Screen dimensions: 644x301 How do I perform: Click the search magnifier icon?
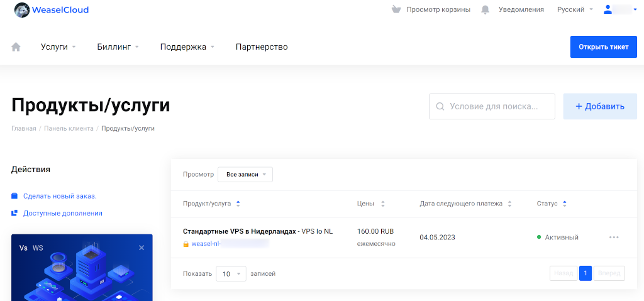point(440,106)
